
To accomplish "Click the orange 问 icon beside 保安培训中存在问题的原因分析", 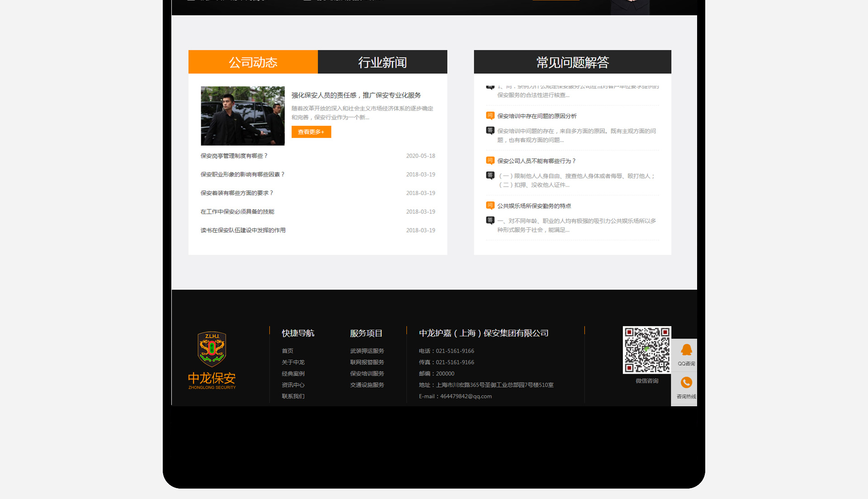I will pyautogui.click(x=490, y=115).
